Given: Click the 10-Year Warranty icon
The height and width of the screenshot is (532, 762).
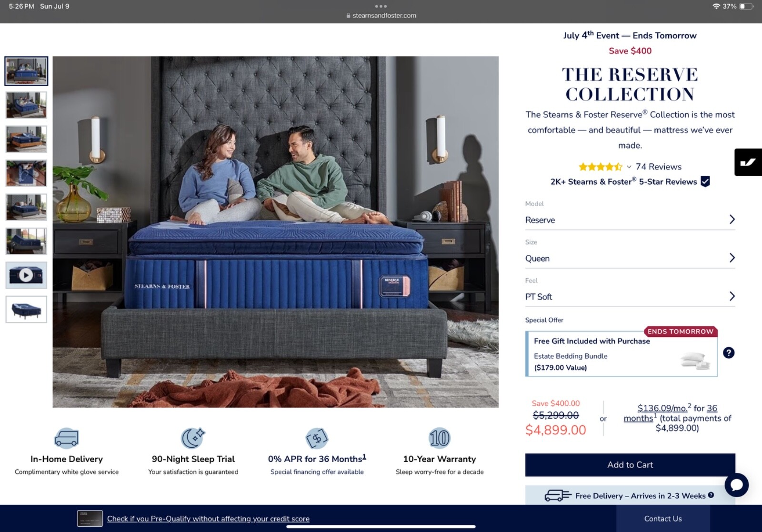Looking at the screenshot, I should coord(439,438).
